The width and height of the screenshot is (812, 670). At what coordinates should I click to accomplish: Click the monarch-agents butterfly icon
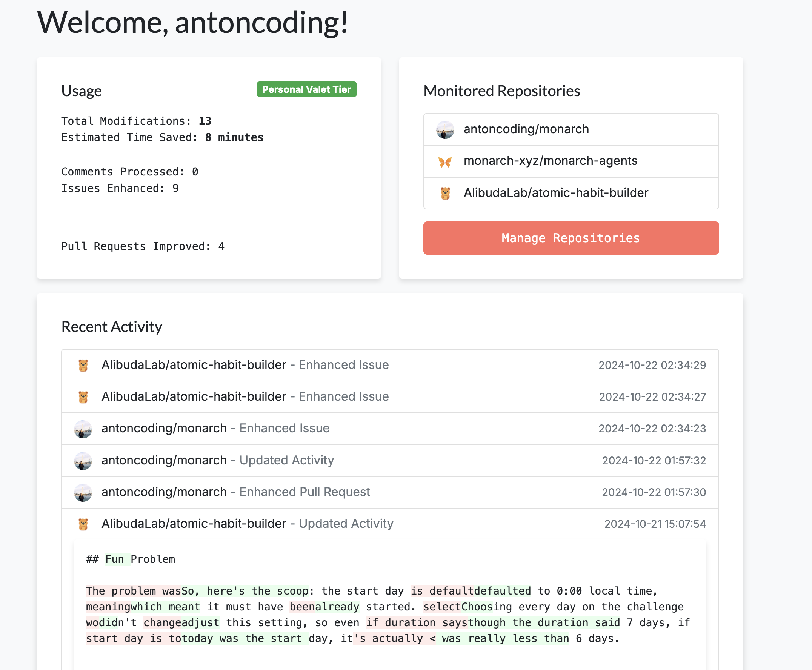pos(444,162)
